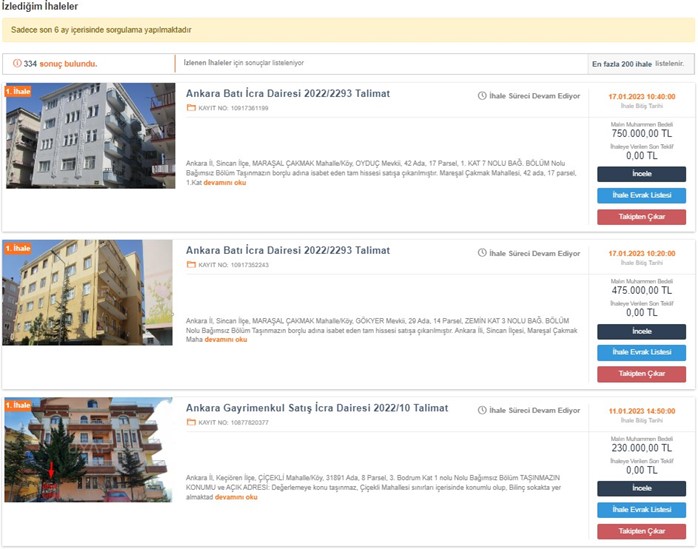
Task: Open the Ankara Gayrimenkul Satış İcra Dairesi 2022/10 title
Action: pyautogui.click(x=317, y=408)
